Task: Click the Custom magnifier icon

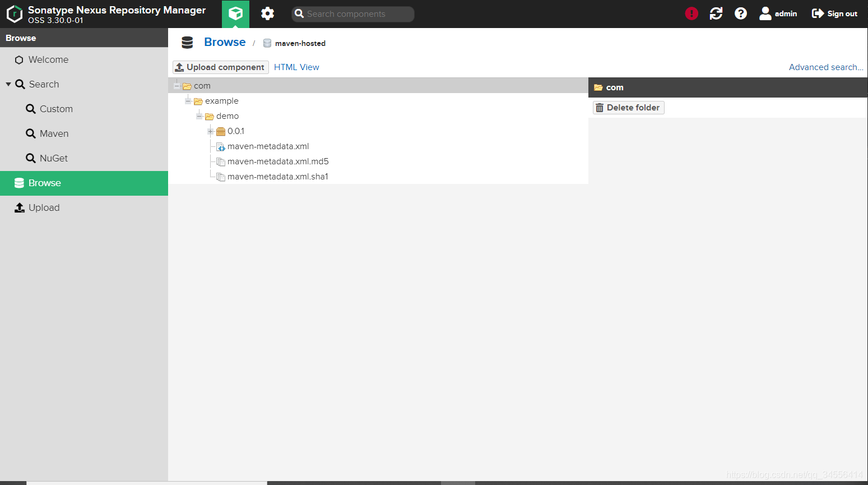Action: (x=31, y=109)
